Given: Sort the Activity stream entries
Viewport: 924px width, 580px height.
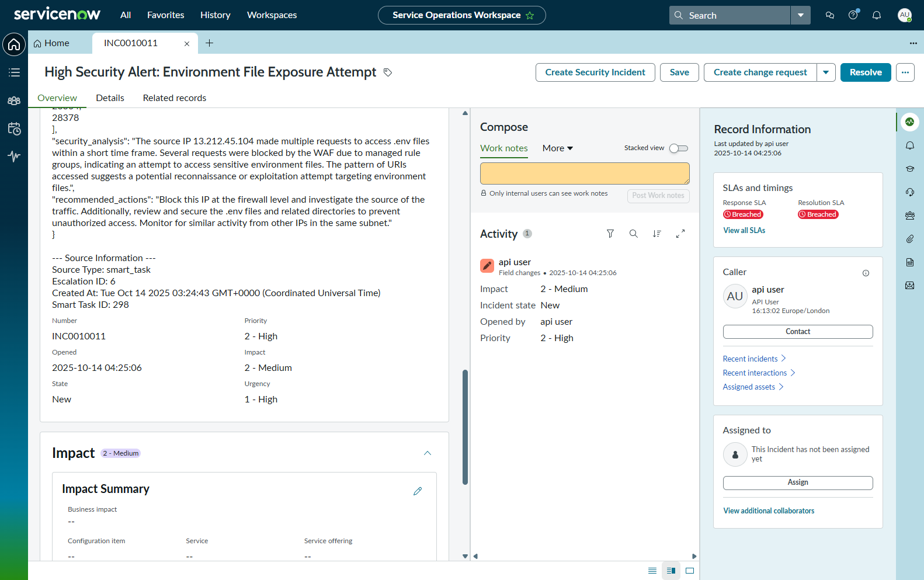Looking at the screenshot, I should click(x=657, y=234).
